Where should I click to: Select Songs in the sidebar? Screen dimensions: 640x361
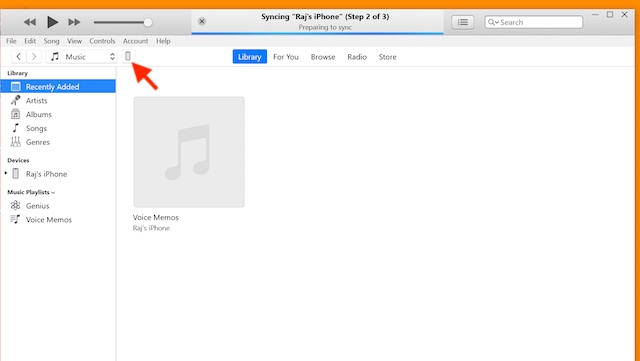click(58, 128)
